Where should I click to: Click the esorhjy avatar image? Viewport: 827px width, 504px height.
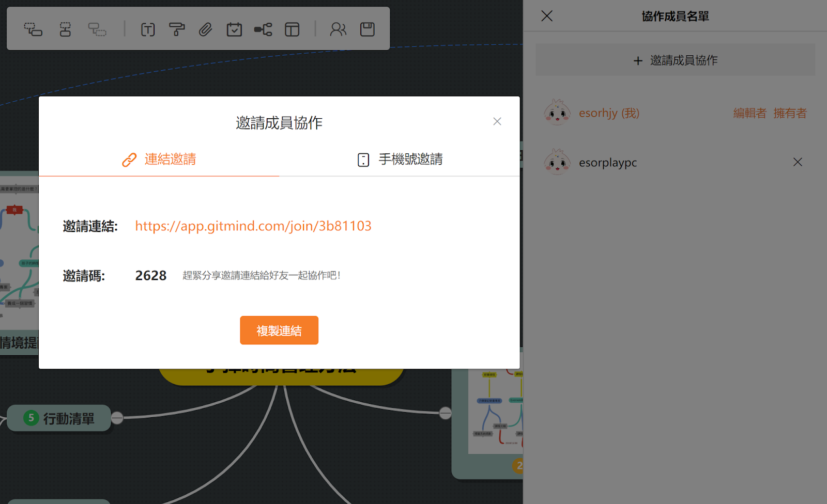coord(557,113)
